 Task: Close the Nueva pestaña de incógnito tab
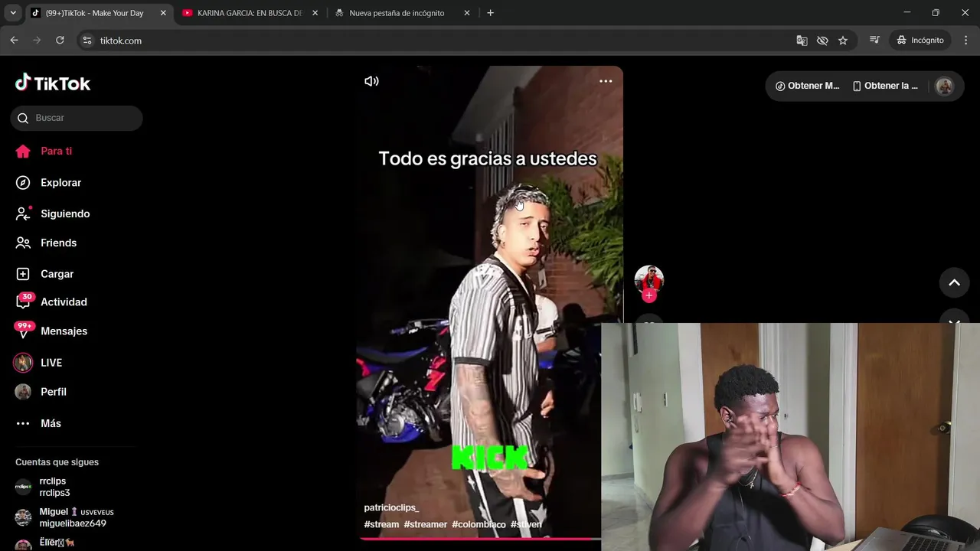(467, 13)
